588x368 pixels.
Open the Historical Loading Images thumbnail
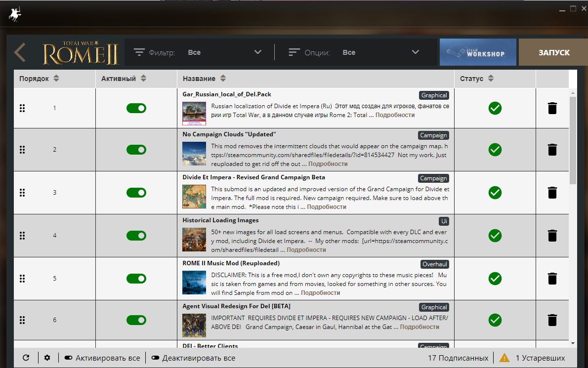pyautogui.click(x=194, y=240)
